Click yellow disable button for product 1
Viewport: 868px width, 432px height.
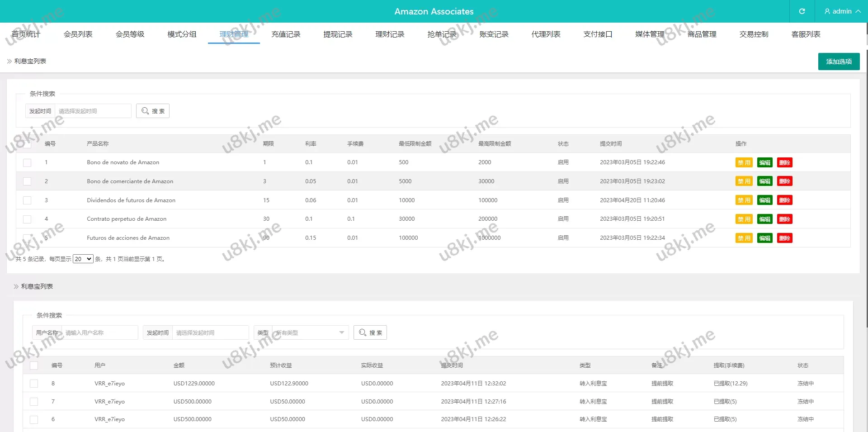coord(744,162)
